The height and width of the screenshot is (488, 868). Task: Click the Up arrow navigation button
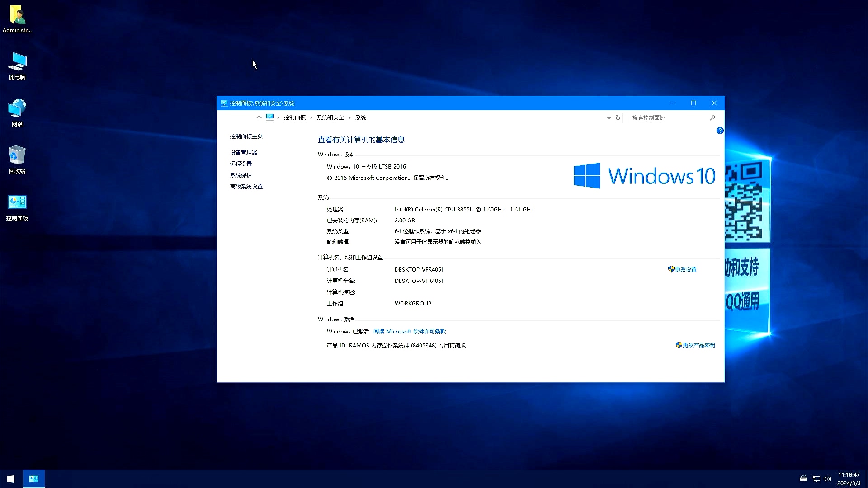259,117
